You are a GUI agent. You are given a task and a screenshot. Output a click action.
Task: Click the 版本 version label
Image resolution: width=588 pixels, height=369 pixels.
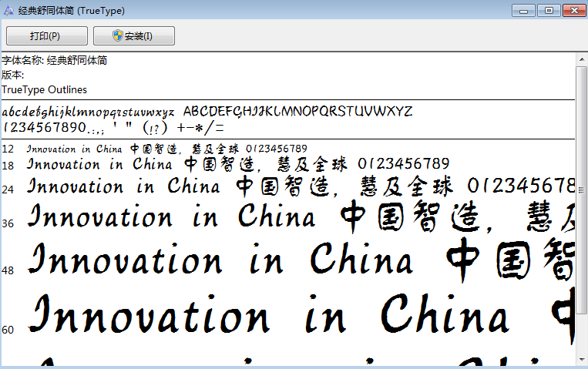click(13, 75)
